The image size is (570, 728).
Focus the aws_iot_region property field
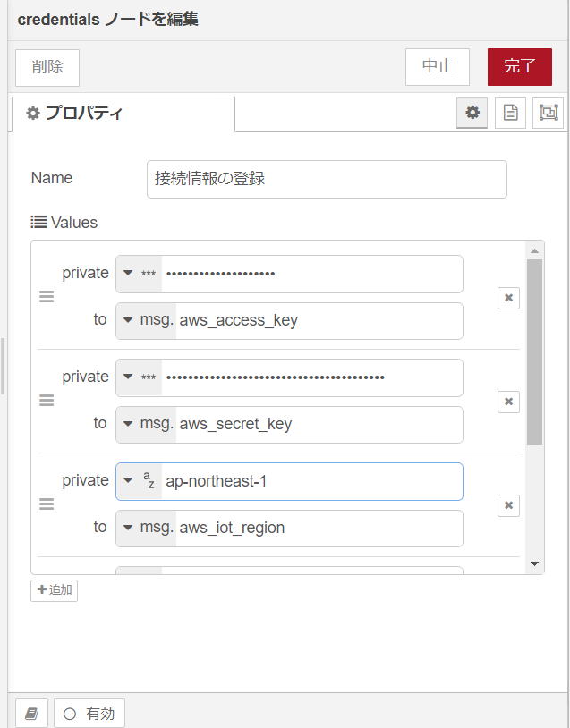click(x=319, y=528)
